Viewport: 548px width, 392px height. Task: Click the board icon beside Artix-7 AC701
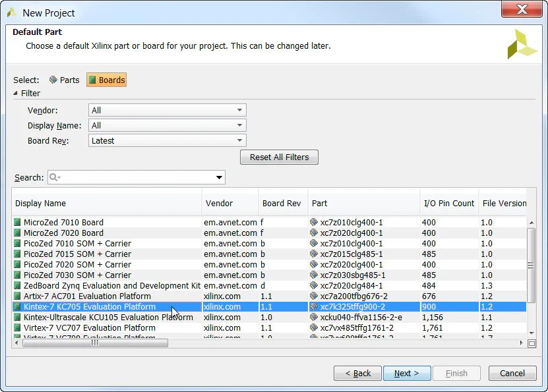click(x=16, y=296)
